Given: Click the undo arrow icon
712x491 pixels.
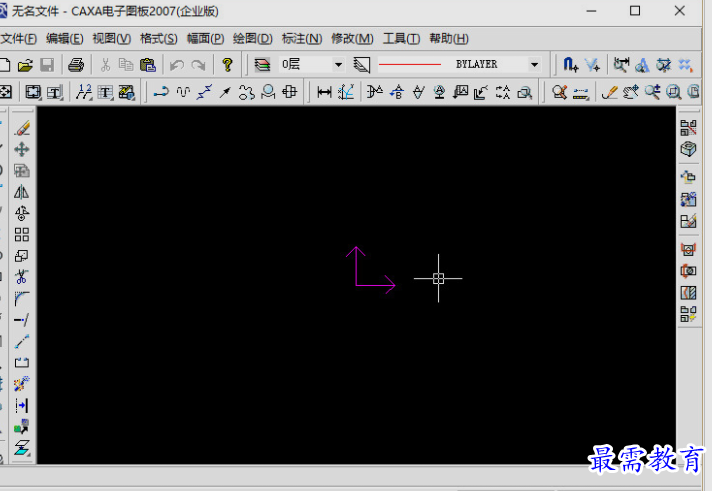Looking at the screenshot, I should (x=177, y=65).
